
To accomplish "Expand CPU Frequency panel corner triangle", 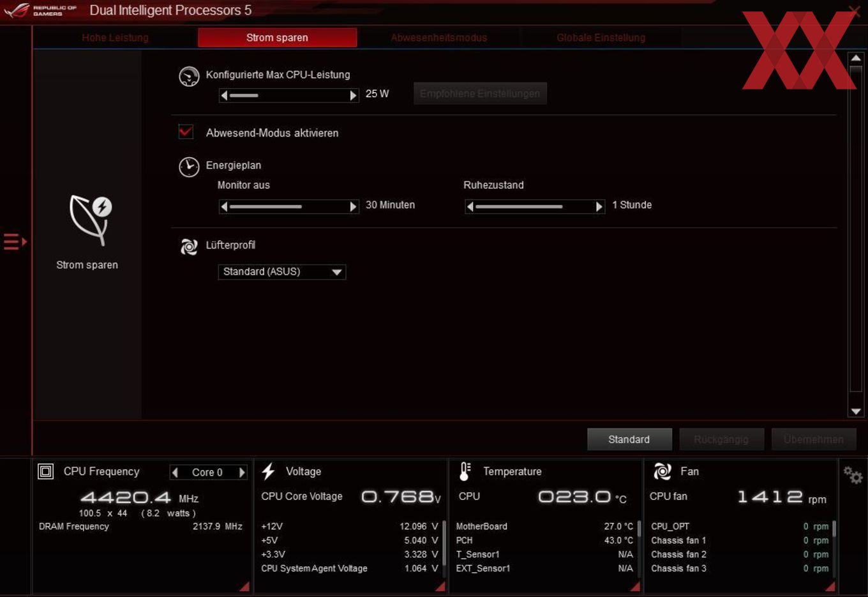I will (244, 586).
